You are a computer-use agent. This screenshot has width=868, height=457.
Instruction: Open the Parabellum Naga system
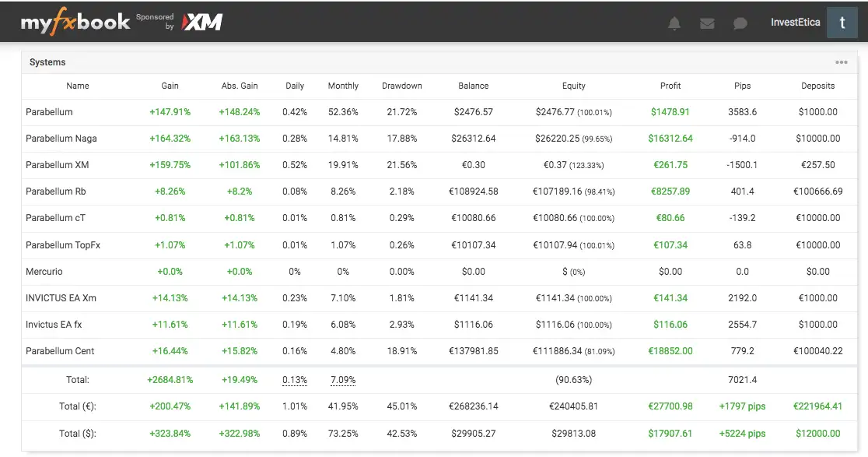pos(61,139)
